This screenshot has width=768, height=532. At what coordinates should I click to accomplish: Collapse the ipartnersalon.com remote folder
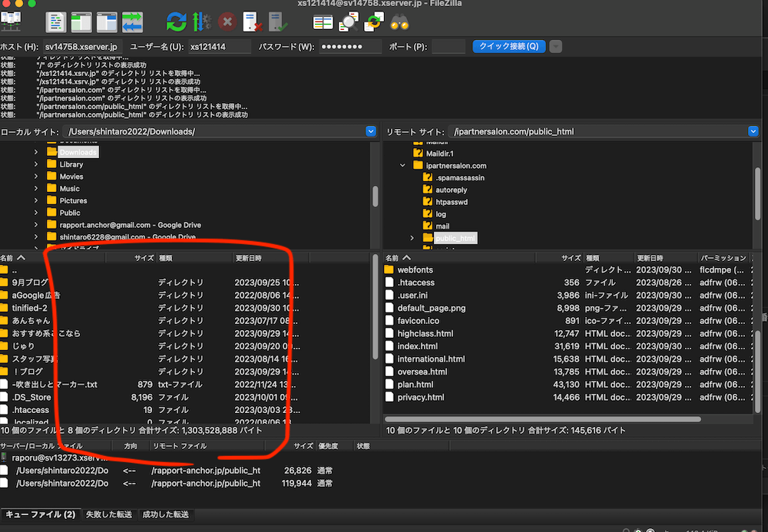click(402, 165)
